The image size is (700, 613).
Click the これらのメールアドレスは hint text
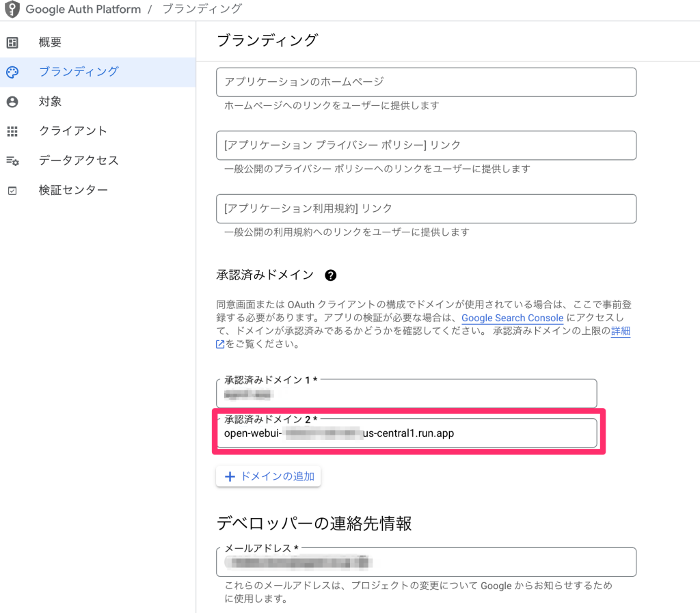(418, 592)
